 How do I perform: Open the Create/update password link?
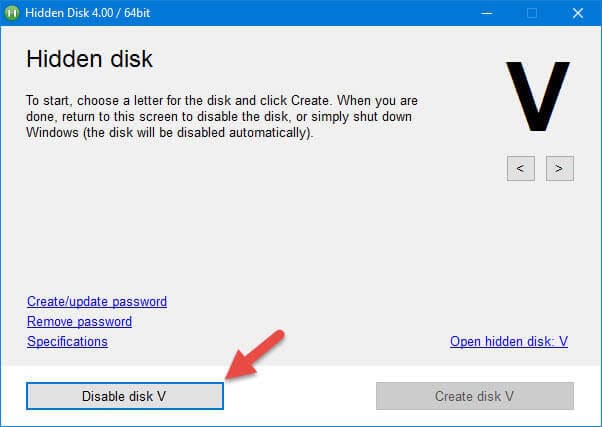pyautogui.click(x=97, y=301)
